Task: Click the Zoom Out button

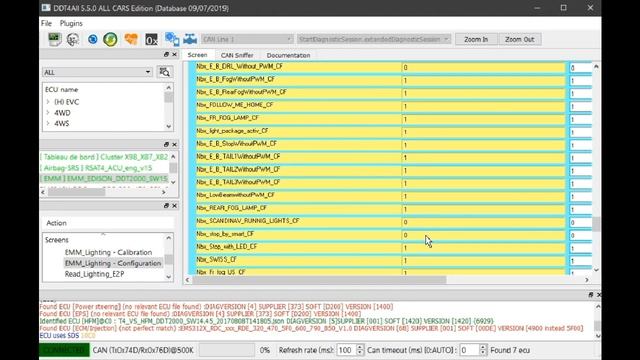Action: [520, 39]
